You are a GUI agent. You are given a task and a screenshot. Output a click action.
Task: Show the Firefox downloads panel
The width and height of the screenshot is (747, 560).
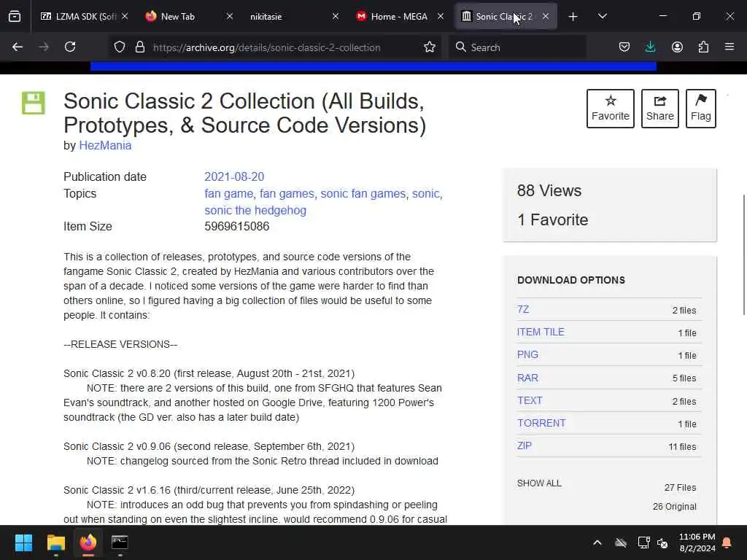click(650, 47)
